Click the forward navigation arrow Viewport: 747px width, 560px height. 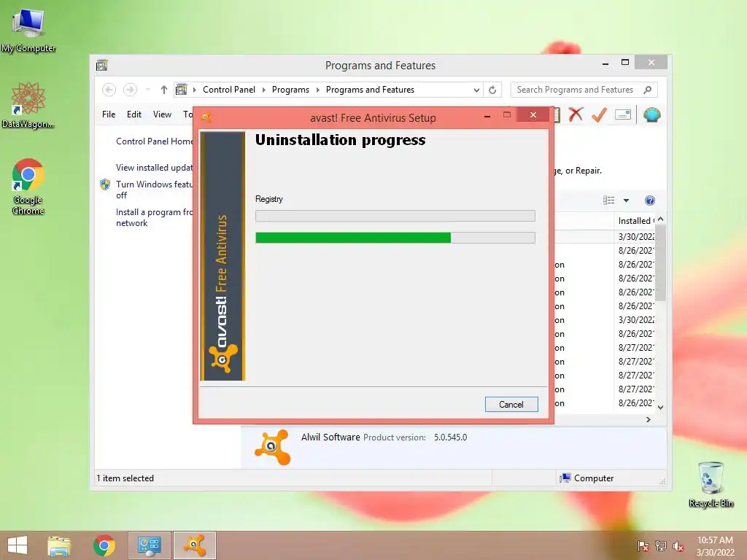coord(130,90)
